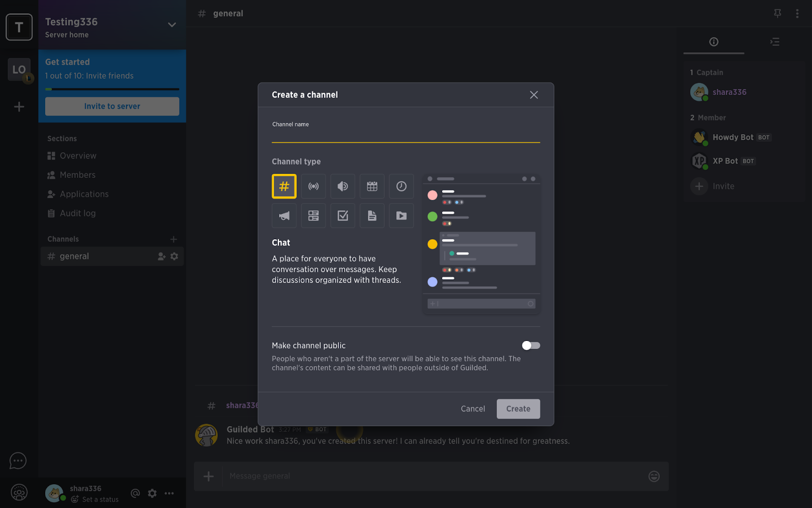Select the Media channel type icon
Screen dimensions: 812x508
[x=401, y=216]
